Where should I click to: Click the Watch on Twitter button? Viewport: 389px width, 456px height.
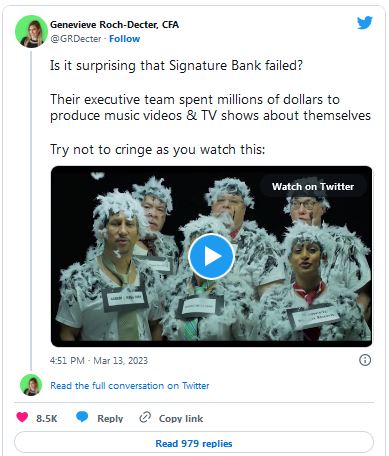pos(313,186)
